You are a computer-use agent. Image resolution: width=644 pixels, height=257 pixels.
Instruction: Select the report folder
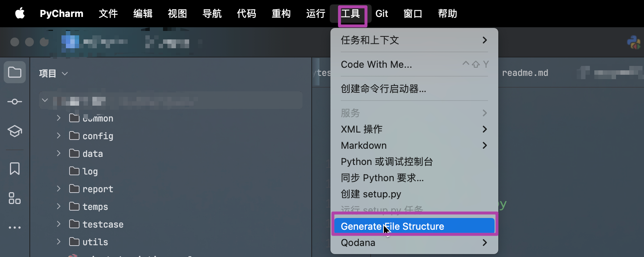(x=91, y=189)
